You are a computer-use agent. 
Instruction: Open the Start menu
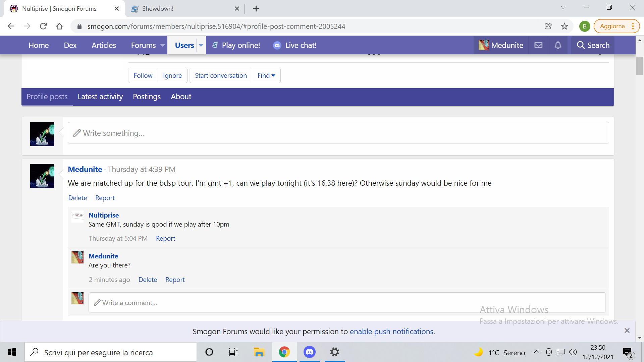coord(12,352)
